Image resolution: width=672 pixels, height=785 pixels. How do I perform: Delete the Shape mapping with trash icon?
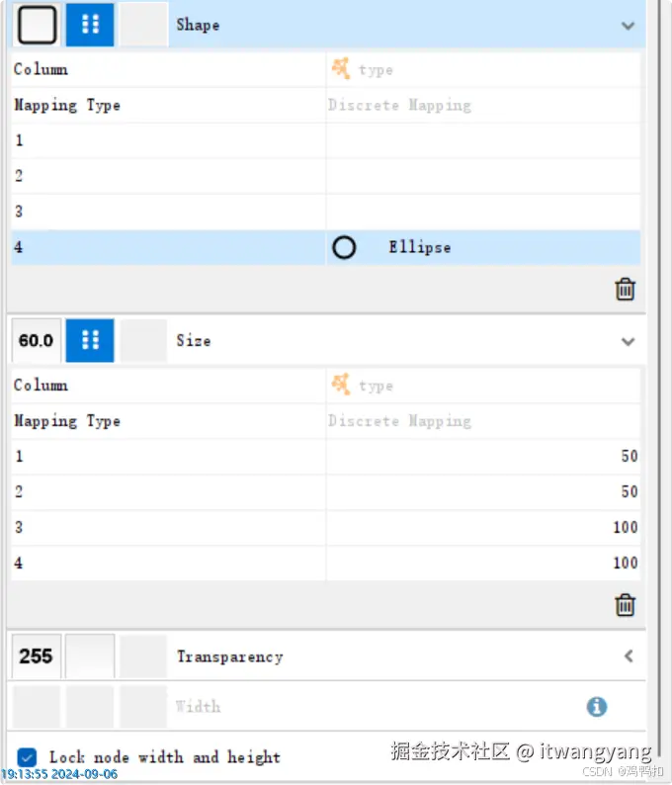tap(625, 289)
